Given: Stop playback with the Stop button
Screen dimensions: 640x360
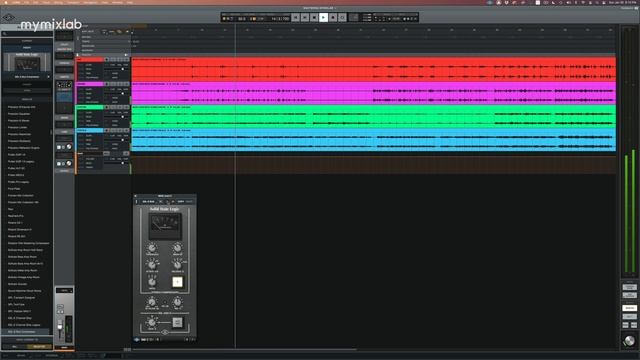Looking at the screenshot, I should (314, 18).
